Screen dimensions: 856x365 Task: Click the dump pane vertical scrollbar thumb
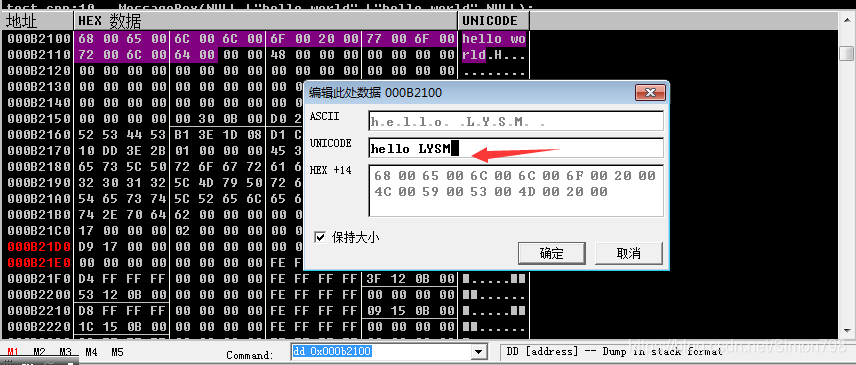(x=847, y=54)
